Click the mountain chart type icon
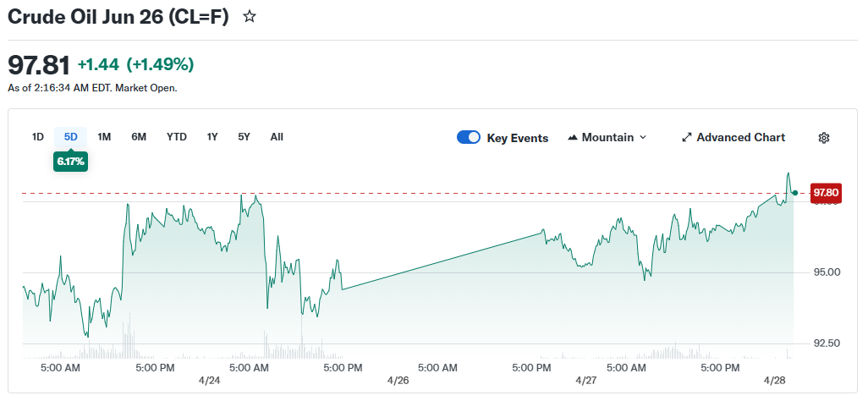 click(573, 138)
